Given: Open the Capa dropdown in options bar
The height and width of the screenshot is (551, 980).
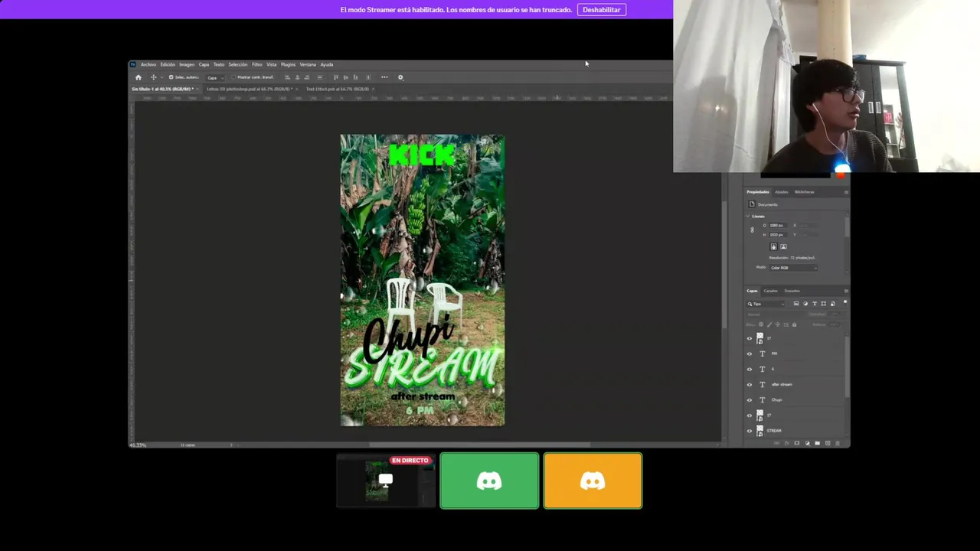Looking at the screenshot, I should [x=214, y=77].
